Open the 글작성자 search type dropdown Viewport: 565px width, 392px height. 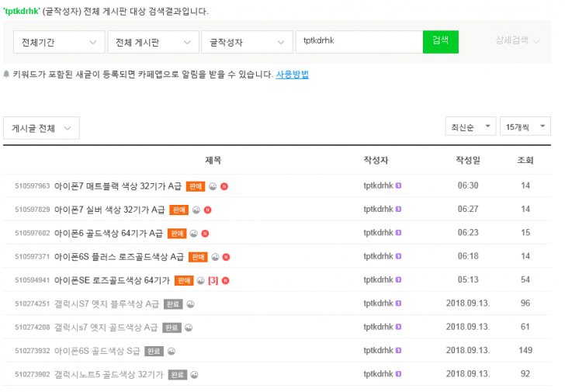[245, 42]
